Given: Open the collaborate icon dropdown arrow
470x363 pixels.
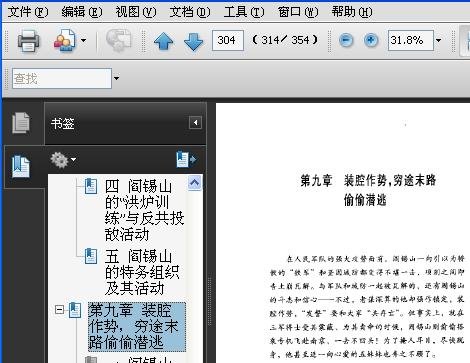Looking at the screenshot, I should 83,41.
